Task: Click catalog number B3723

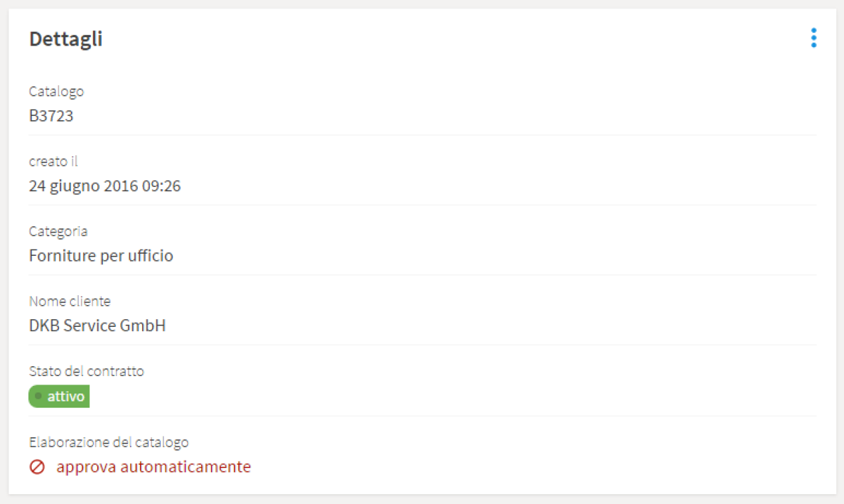Action: pos(51,116)
